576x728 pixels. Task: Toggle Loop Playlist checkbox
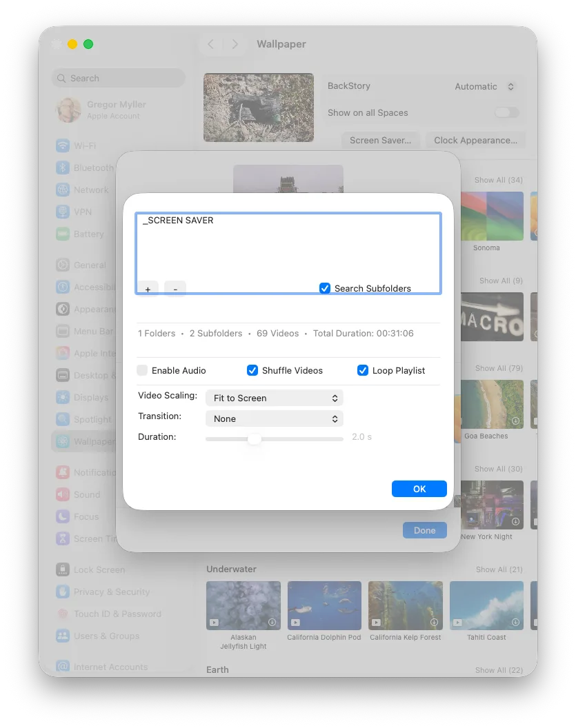[x=363, y=370]
